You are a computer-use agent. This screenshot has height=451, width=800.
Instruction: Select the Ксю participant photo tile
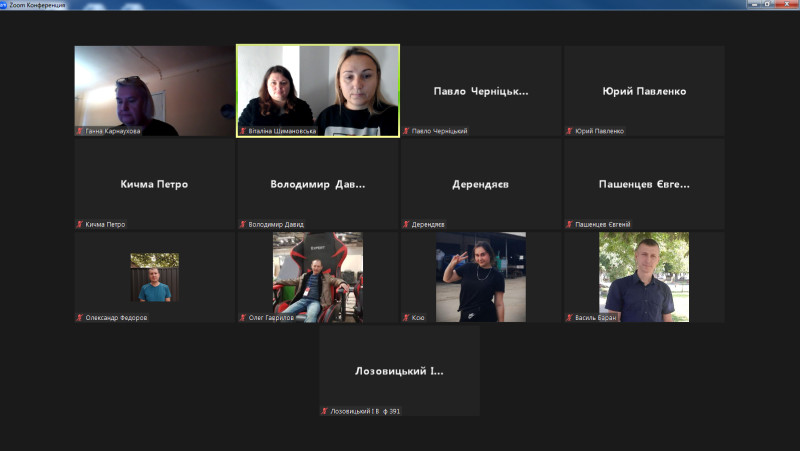tap(480, 277)
